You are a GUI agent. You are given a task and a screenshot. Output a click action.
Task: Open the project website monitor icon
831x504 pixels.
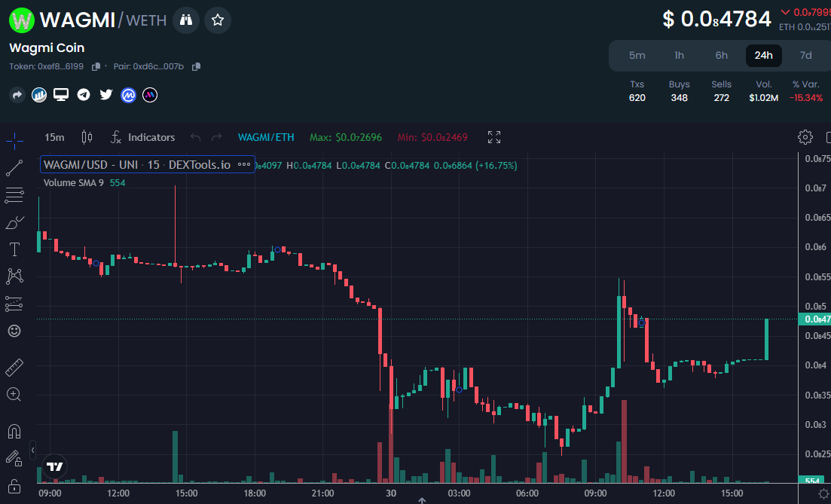tap(61, 95)
